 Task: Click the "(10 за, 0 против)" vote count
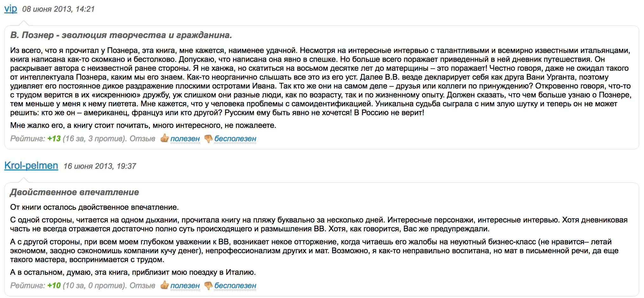point(95,286)
